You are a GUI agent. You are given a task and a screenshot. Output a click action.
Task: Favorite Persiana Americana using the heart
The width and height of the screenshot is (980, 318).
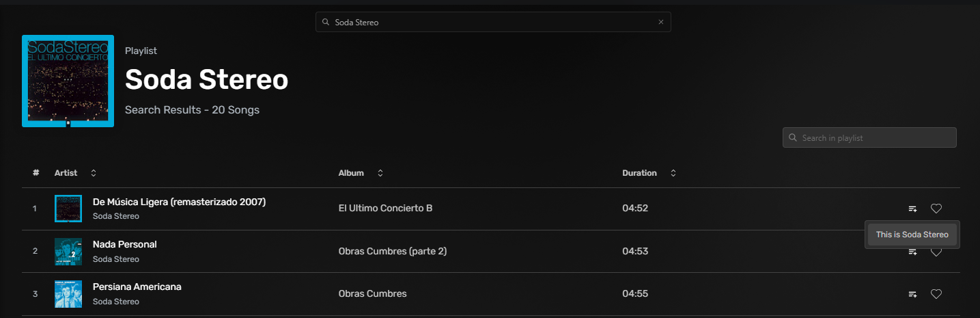(x=936, y=294)
